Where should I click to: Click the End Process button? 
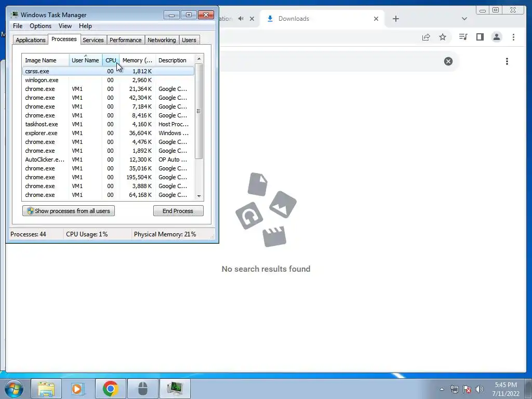coord(178,211)
